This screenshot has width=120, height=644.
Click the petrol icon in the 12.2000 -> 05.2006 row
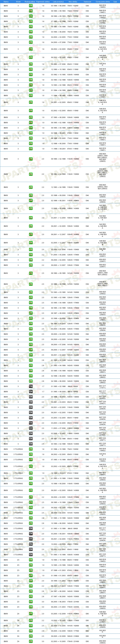(31, 209)
